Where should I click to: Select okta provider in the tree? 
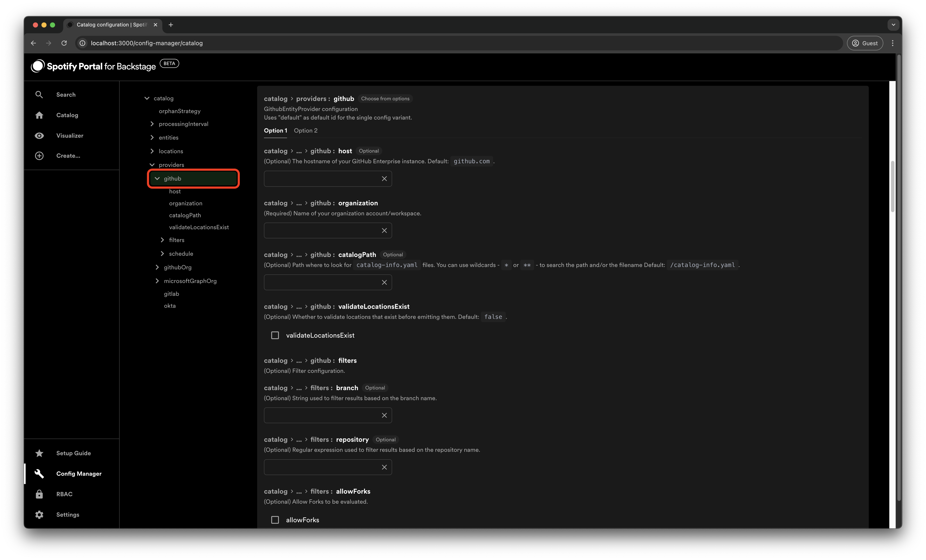[170, 306]
